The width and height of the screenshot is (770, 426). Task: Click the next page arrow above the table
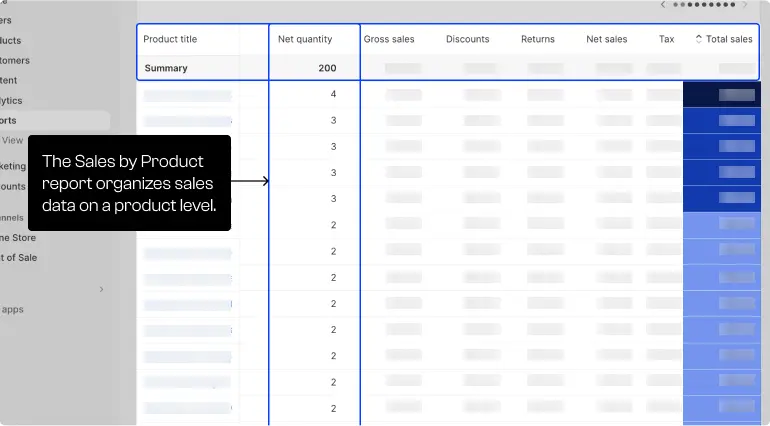(x=744, y=4)
